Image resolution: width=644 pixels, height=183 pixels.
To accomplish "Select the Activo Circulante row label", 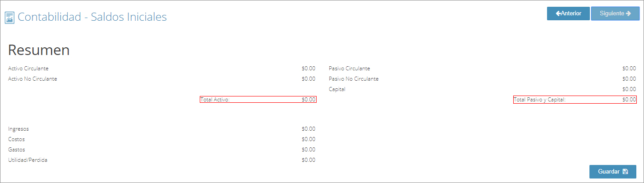I will coord(28,69).
